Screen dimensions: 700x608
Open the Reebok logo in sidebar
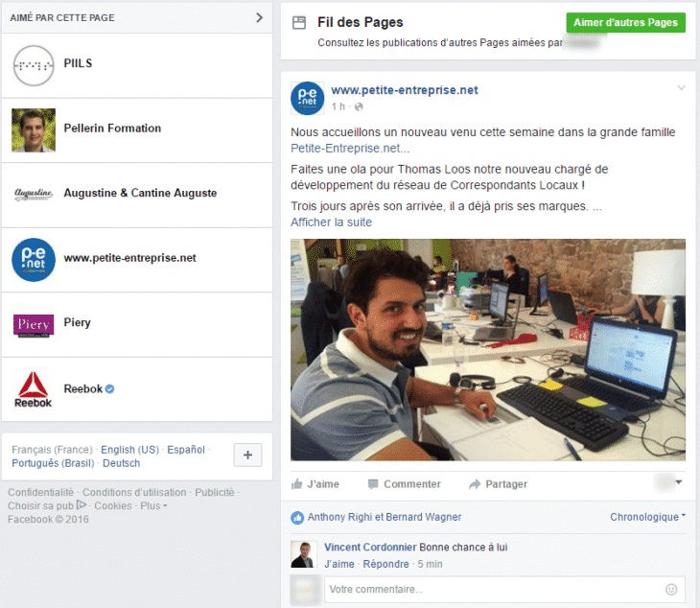[x=34, y=389]
